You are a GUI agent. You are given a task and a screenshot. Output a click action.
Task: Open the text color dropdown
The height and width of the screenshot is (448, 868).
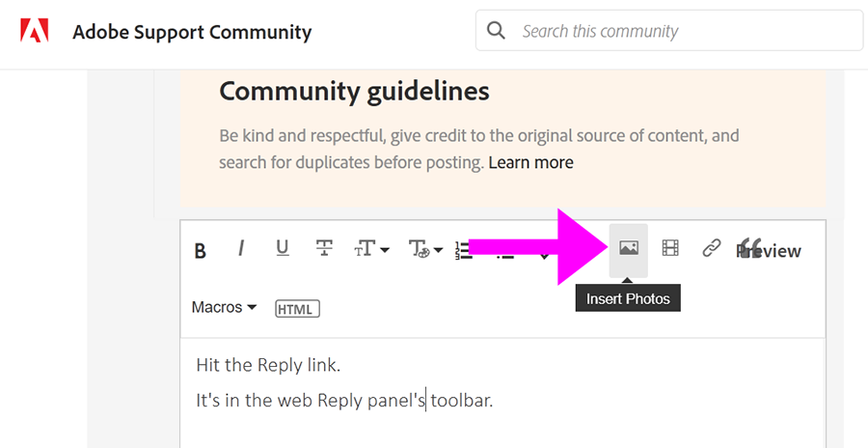click(x=425, y=250)
